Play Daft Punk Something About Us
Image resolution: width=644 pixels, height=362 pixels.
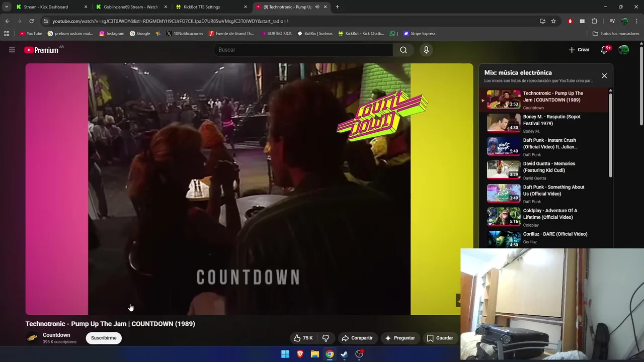(x=546, y=194)
